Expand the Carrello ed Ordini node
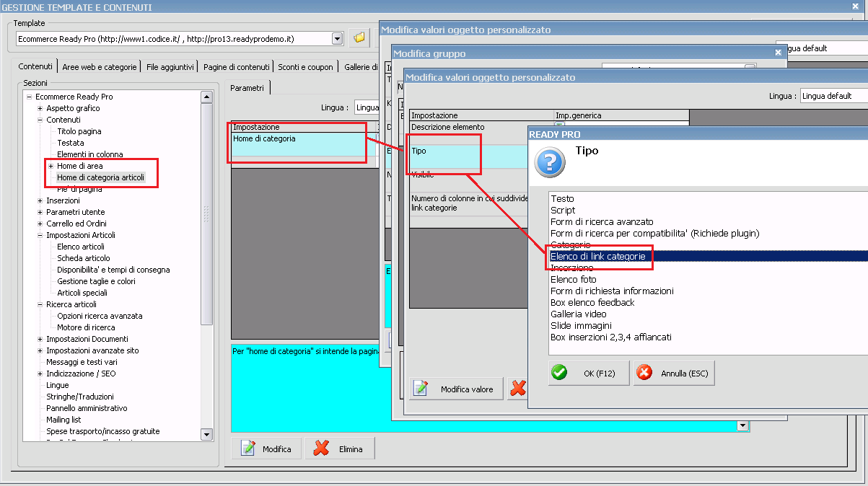 (40, 224)
